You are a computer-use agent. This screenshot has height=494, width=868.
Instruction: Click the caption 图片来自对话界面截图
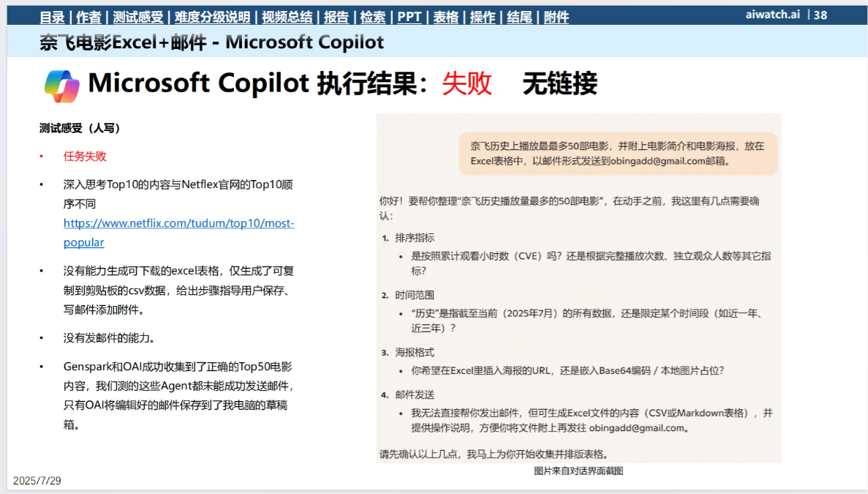[578, 471]
